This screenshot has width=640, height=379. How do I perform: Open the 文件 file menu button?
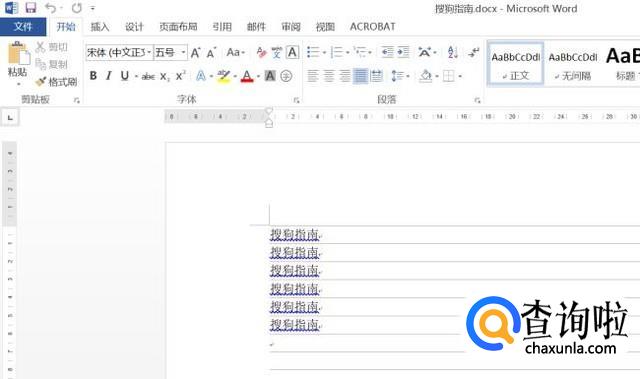[23, 27]
